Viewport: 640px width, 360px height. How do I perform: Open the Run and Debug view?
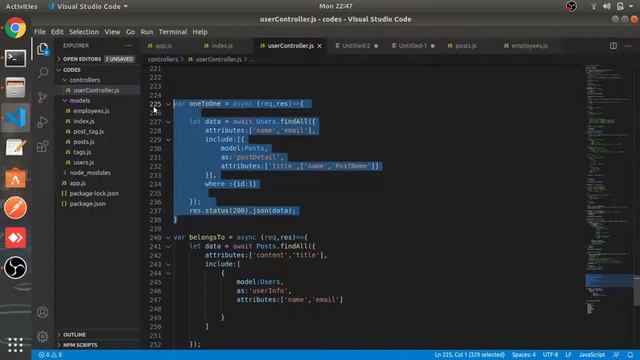tap(42, 122)
